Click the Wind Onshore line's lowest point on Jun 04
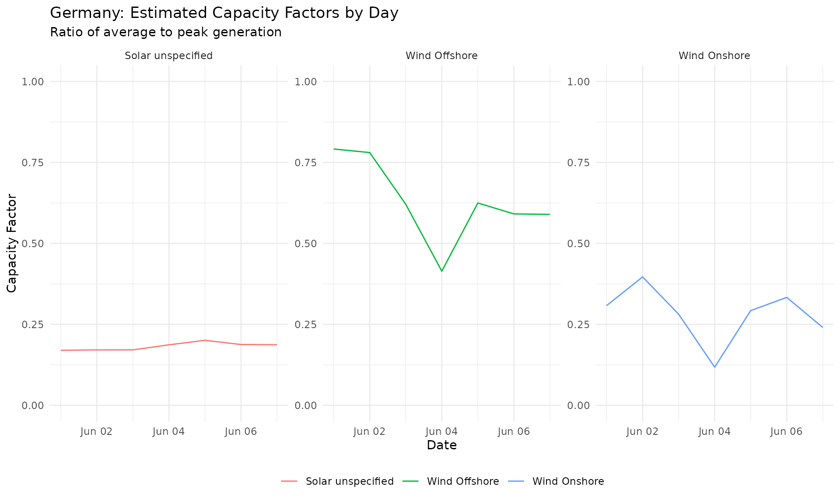The height and width of the screenshot is (504, 840). coord(714,367)
